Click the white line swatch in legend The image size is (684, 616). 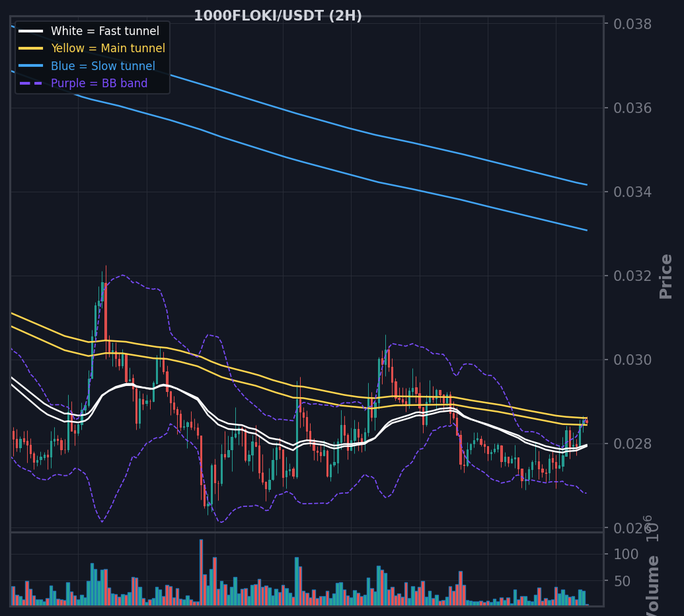pyautogui.click(x=31, y=31)
